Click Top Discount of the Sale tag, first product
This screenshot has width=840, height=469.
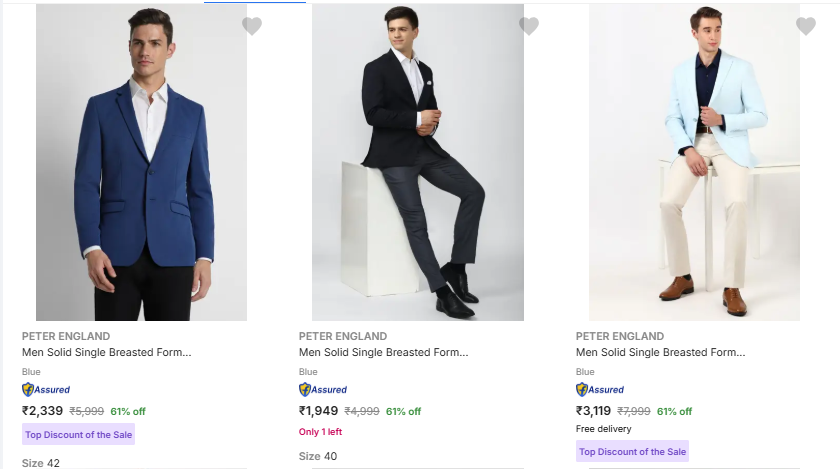pos(78,434)
